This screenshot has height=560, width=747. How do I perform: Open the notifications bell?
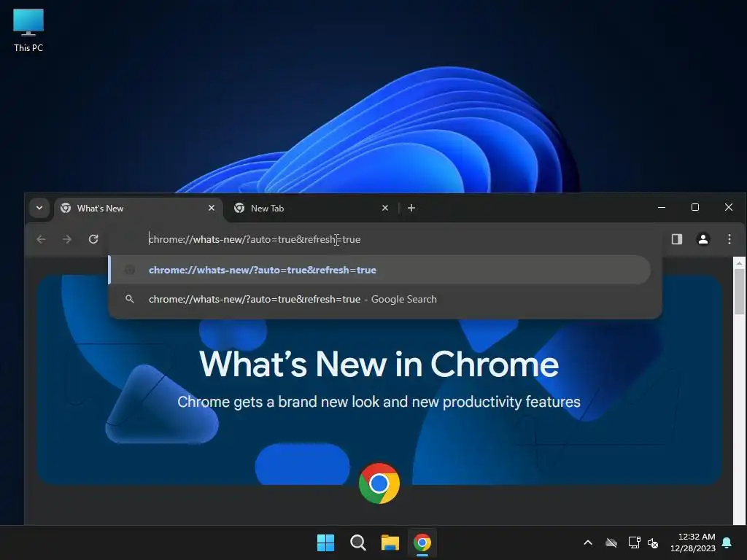[727, 542]
